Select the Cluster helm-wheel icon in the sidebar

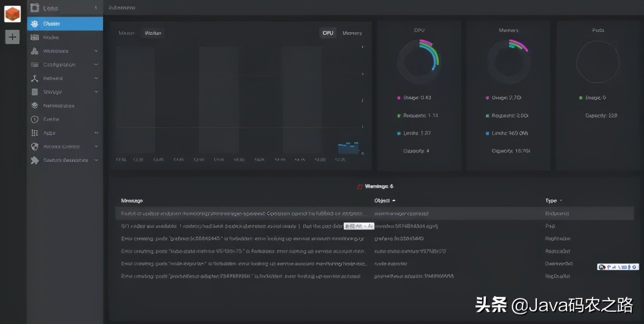[35, 24]
